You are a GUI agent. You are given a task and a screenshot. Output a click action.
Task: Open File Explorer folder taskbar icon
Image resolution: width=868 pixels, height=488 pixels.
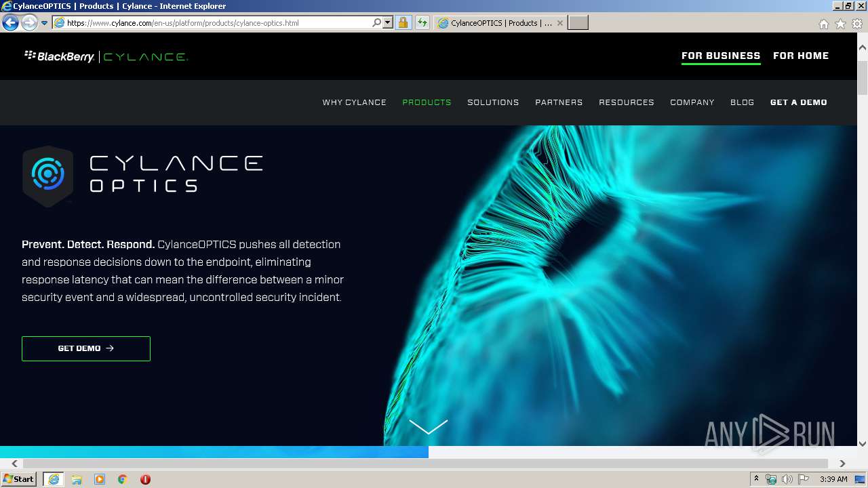pyautogui.click(x=77, y=479)
